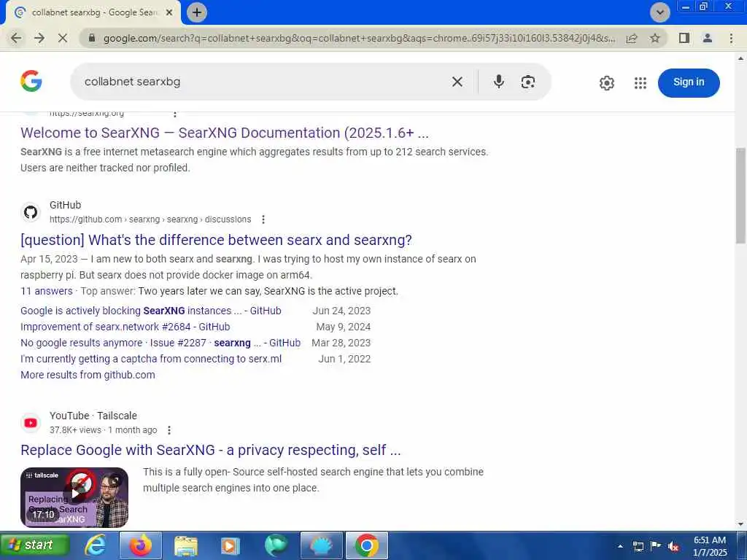This screenshot has width=747, height=560.
Task: Click the browser Back arrow
Action: [16, 38]
